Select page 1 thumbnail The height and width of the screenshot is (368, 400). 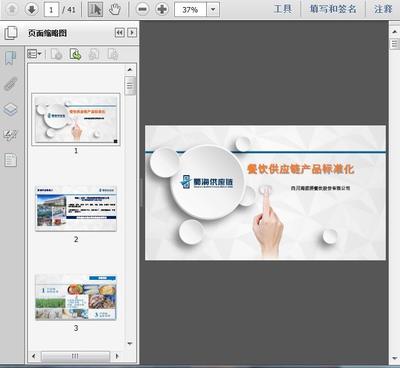tap(76, 119)
